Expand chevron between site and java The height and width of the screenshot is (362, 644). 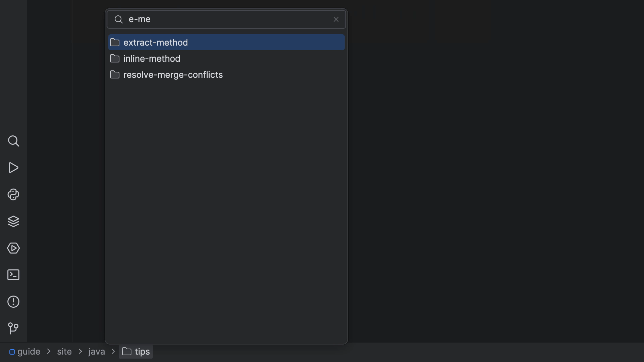click(80, 352)
